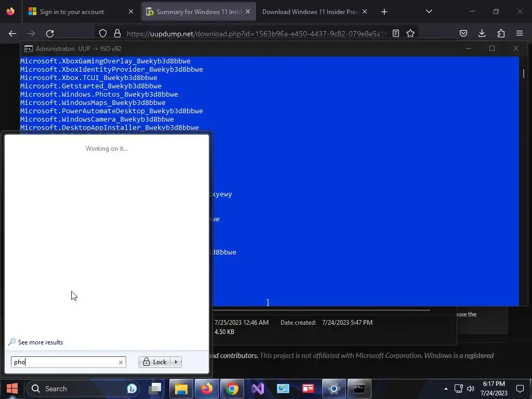Viewport: 532px width, 399px height.
Task: Switch to 'Summary for Windows 11 Insider' tab
Action: point(198,11)
